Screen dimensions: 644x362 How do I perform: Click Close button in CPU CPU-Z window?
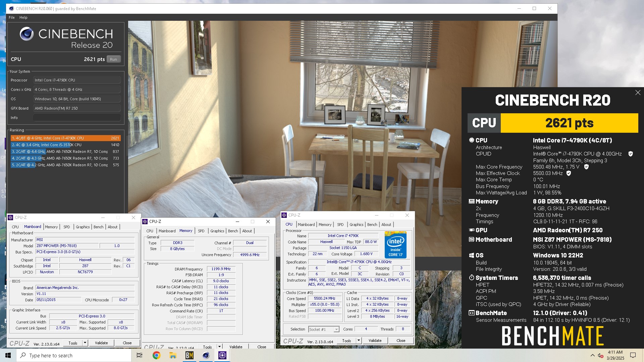point(401,341)
